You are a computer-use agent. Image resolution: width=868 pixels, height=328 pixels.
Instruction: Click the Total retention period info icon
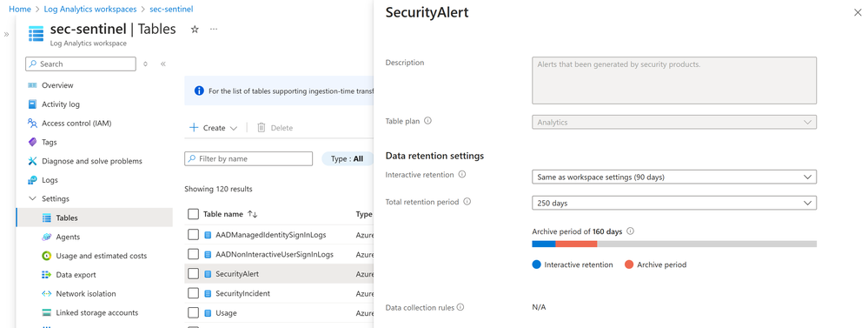pos(467,202)
